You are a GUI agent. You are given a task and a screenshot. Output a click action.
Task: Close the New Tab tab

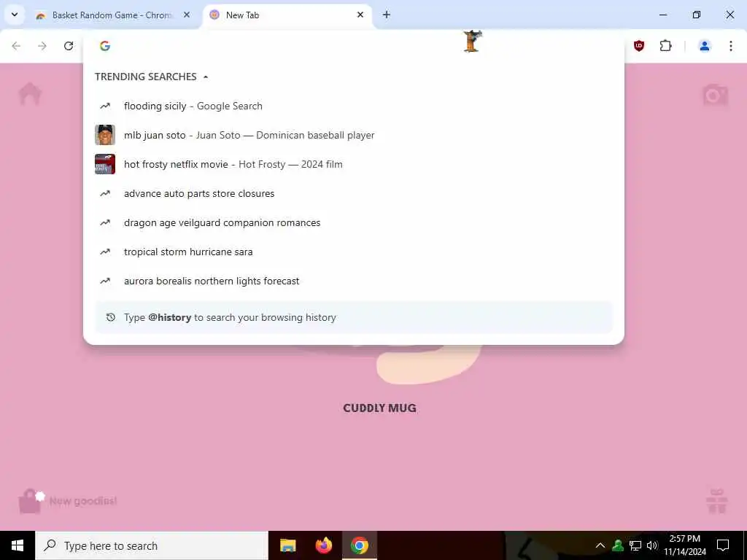[360, 15]
